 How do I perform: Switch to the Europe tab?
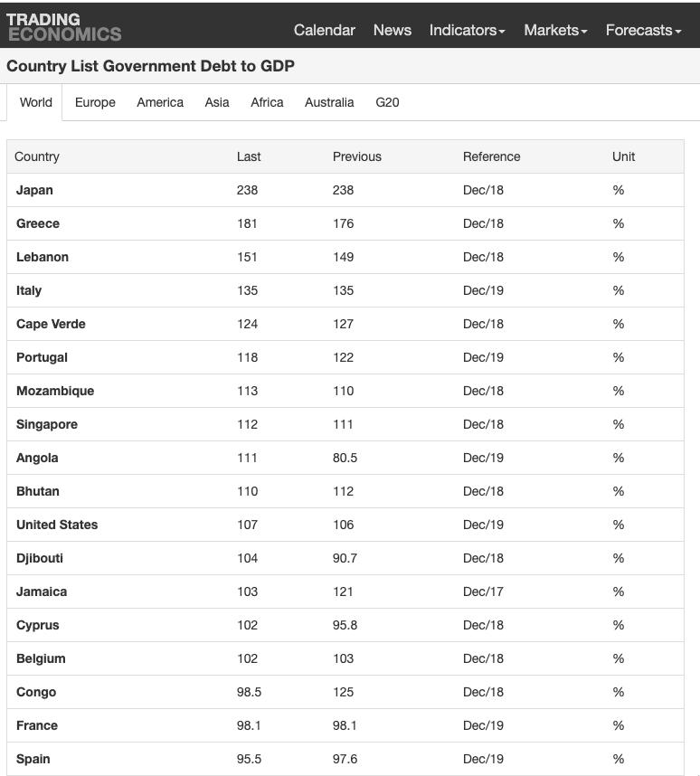tap(95, 102)
